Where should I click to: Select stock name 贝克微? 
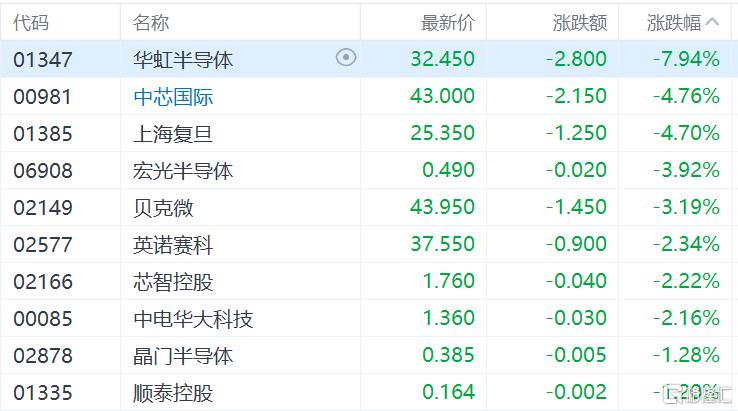click(x=163, y=208)
